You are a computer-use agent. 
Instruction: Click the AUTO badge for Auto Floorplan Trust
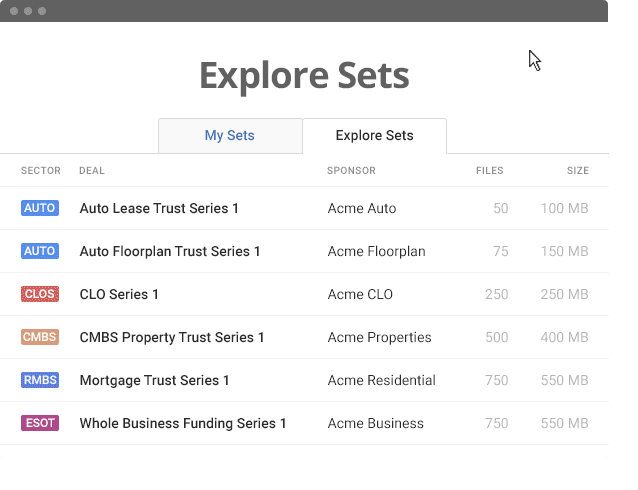click(x=40, y=251)
